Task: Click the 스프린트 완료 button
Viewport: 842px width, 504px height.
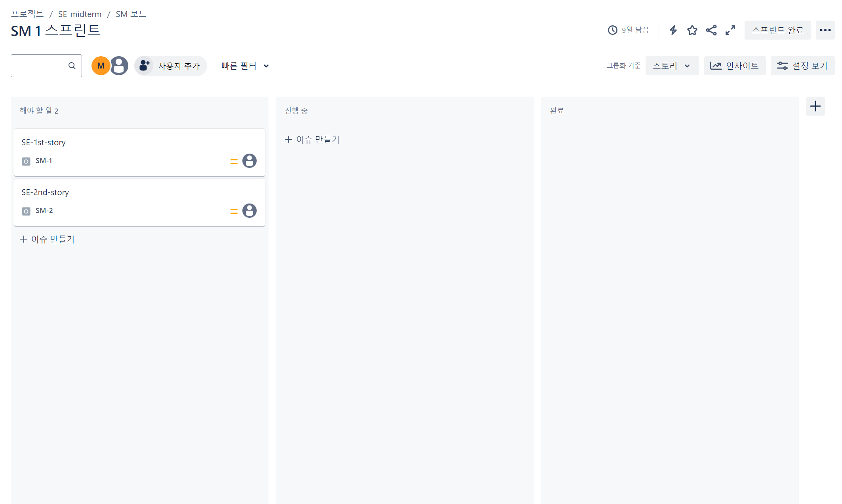Action: click(777, 30)
